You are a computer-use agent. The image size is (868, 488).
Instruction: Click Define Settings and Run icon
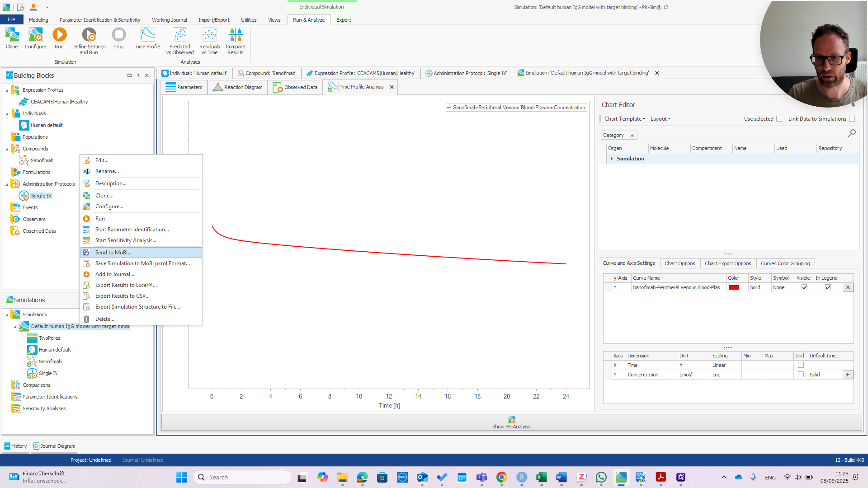pos(89,35)
